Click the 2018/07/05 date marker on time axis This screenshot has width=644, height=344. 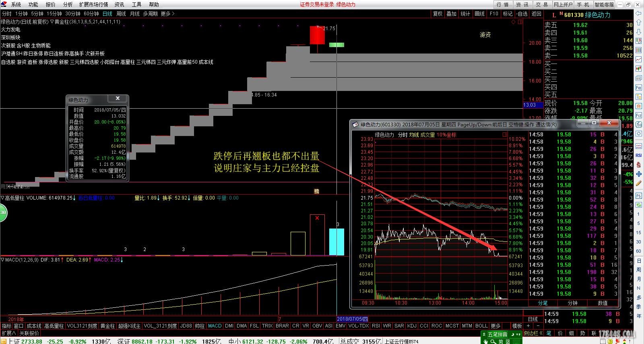pyautogui.click(x=353, y=319)
